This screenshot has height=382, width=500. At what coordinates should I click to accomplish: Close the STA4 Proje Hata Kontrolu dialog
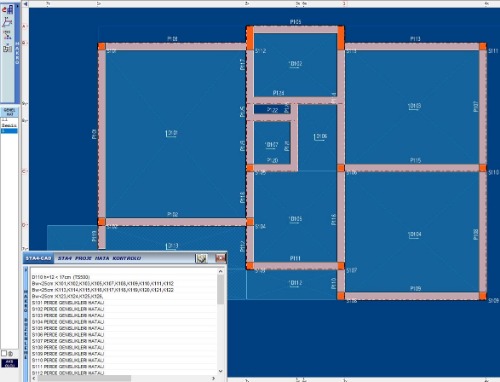[220, 258]
